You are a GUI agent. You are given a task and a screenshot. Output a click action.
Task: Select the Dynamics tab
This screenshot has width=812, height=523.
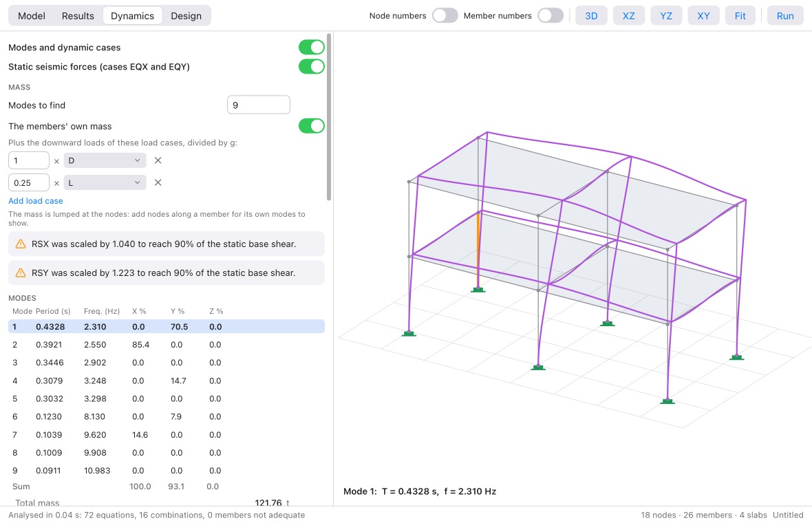point(132,16)
